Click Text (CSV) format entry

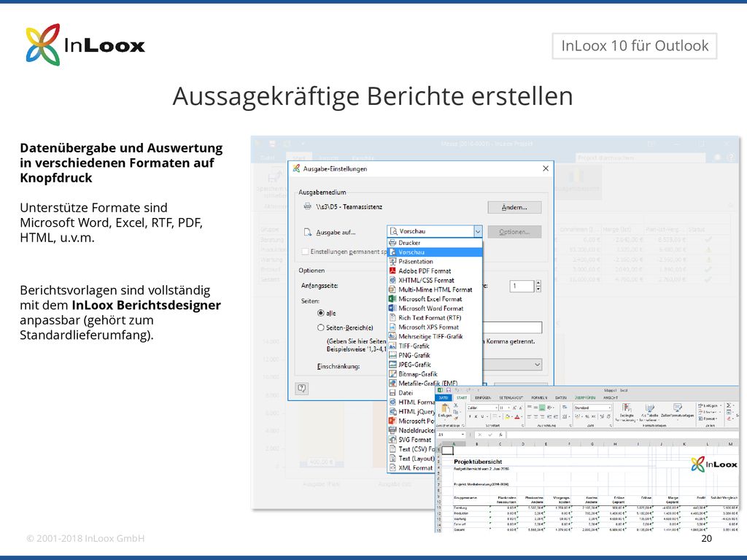(413, 449)
